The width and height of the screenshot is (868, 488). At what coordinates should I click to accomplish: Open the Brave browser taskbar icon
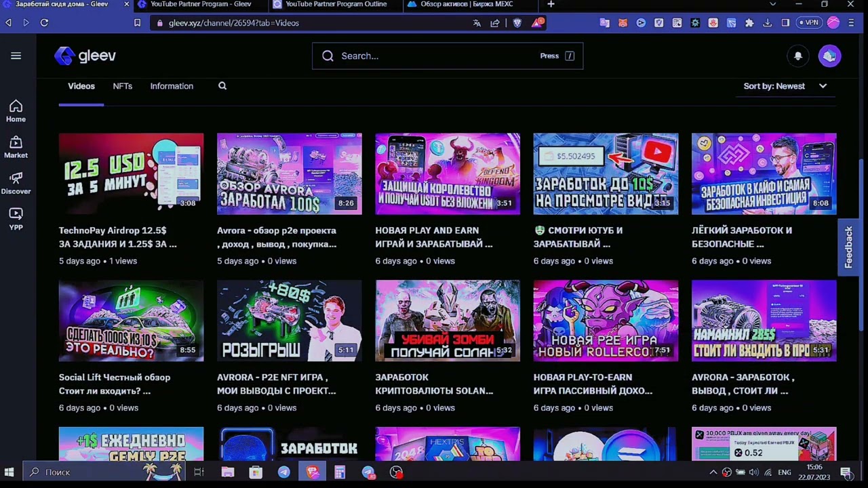pyautogui.click(x=312, y=472)
